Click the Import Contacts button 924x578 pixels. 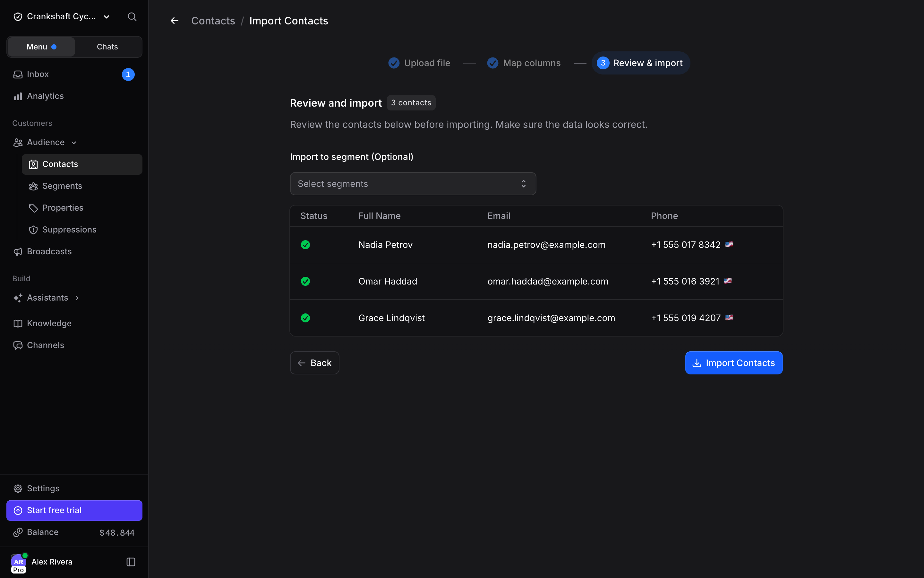pyautogui.click(x=733, y=363)
